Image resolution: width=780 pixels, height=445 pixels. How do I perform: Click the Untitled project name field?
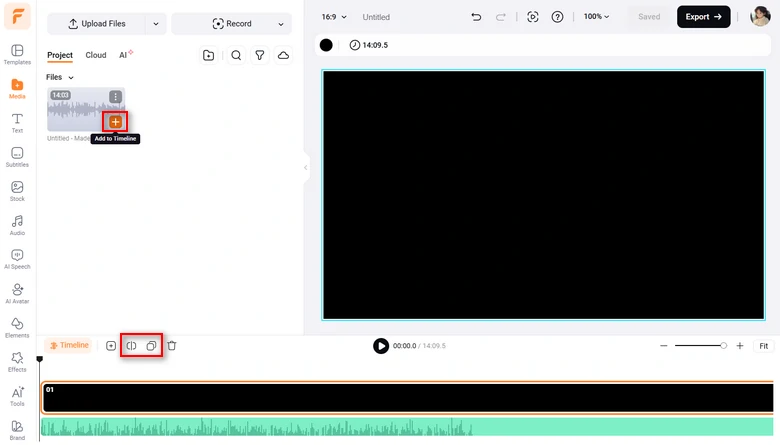[x=376, y=17]
